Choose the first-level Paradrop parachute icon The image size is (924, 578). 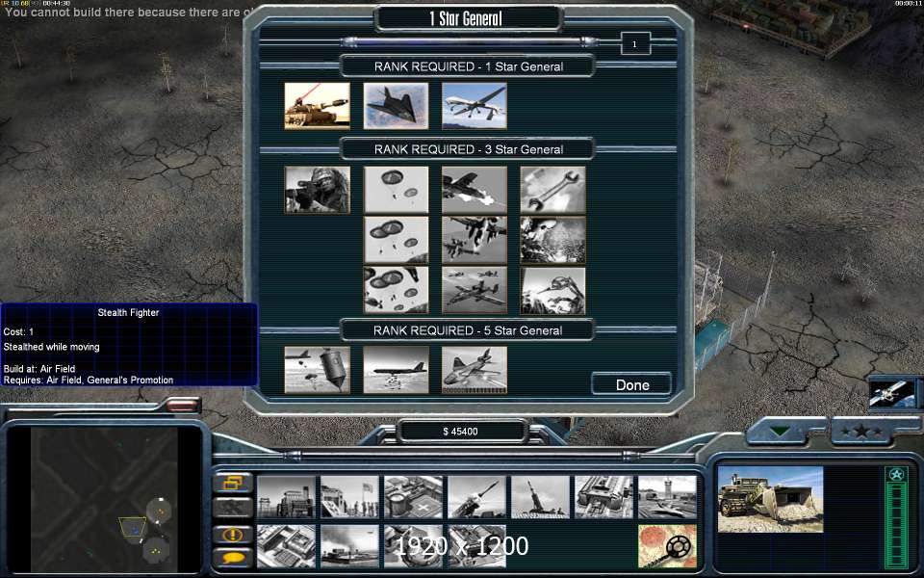point(396,190)
